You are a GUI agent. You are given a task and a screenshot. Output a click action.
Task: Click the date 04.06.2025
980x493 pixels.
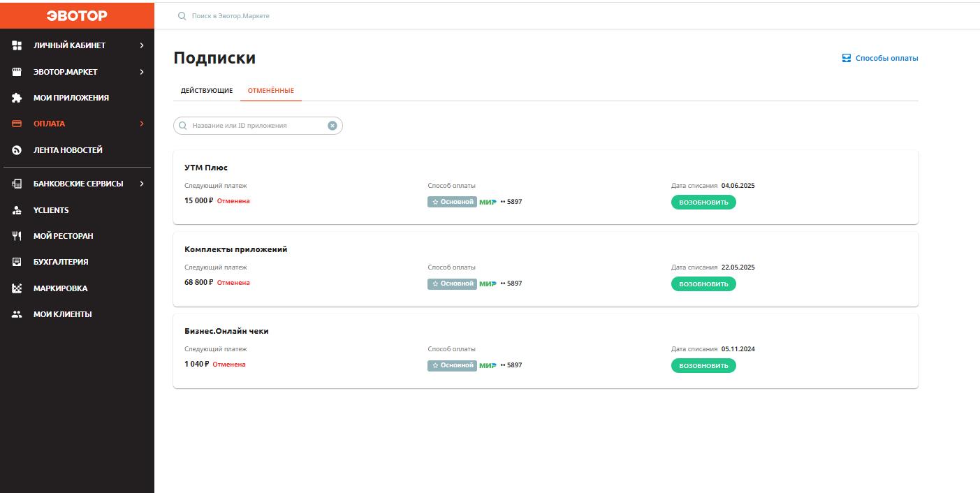coord(738,186)
